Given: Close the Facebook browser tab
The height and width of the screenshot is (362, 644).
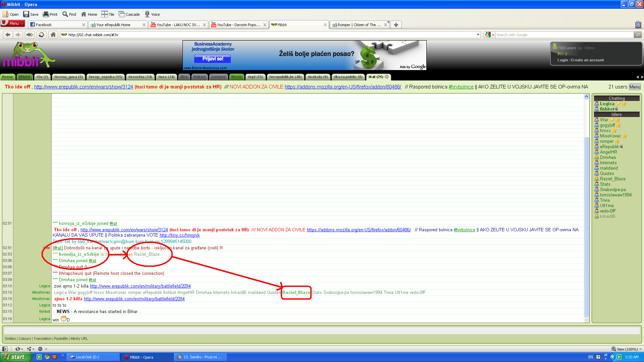Looking at the screenshot, I should click(x=84, y=24).
